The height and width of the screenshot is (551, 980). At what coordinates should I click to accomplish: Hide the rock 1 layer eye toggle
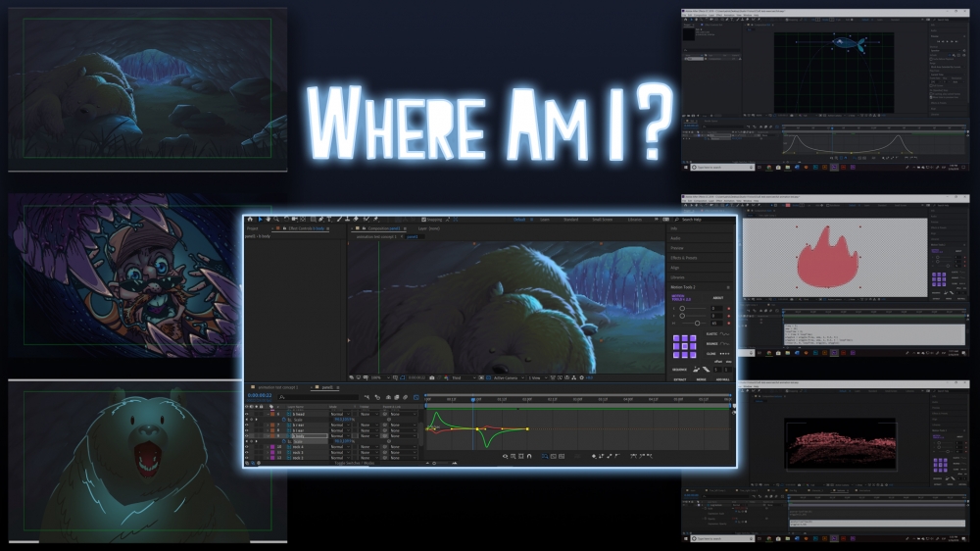tap(247, 458)
